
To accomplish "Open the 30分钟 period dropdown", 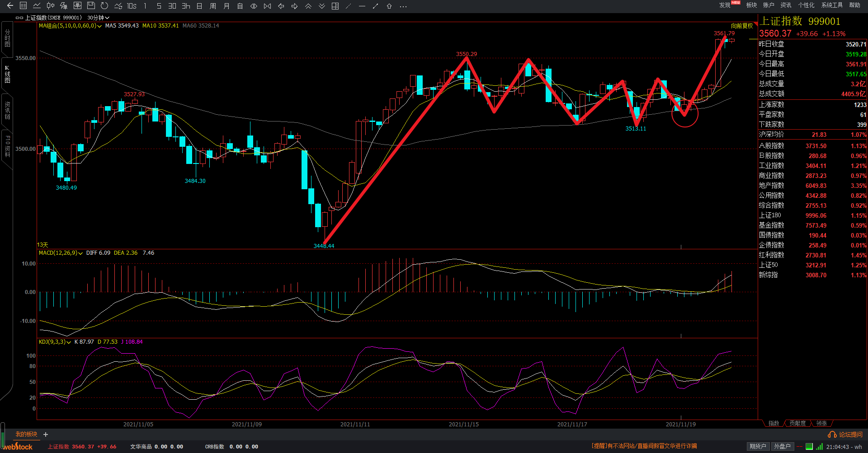I will [98, 18].
